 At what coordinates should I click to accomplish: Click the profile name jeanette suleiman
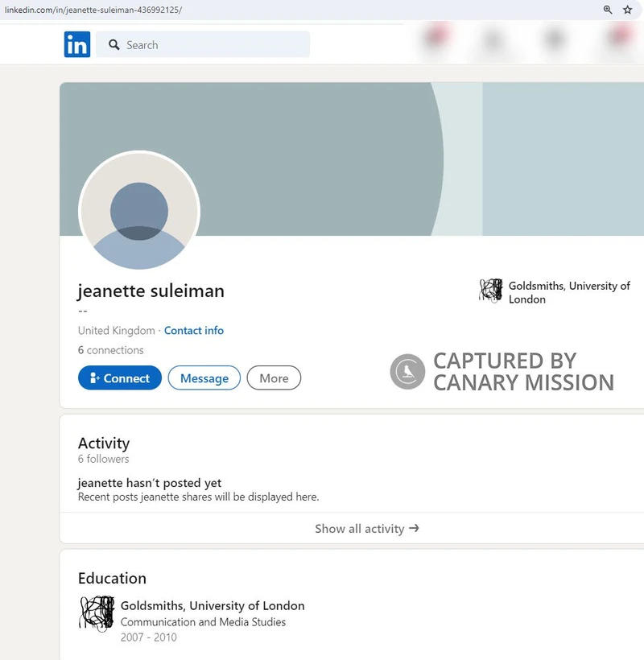pyautogui.click(x=151, y=291)
